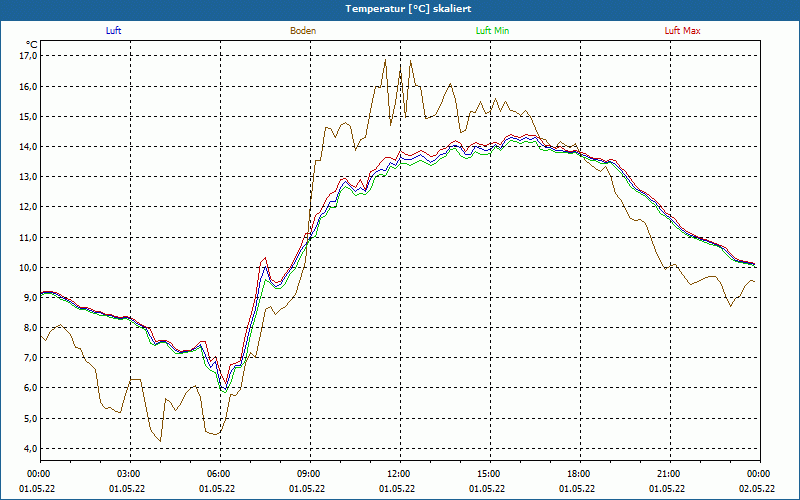Select the brown 'Boden' legend label
Screen dimensions: 800x500
(x=303, y=31)
